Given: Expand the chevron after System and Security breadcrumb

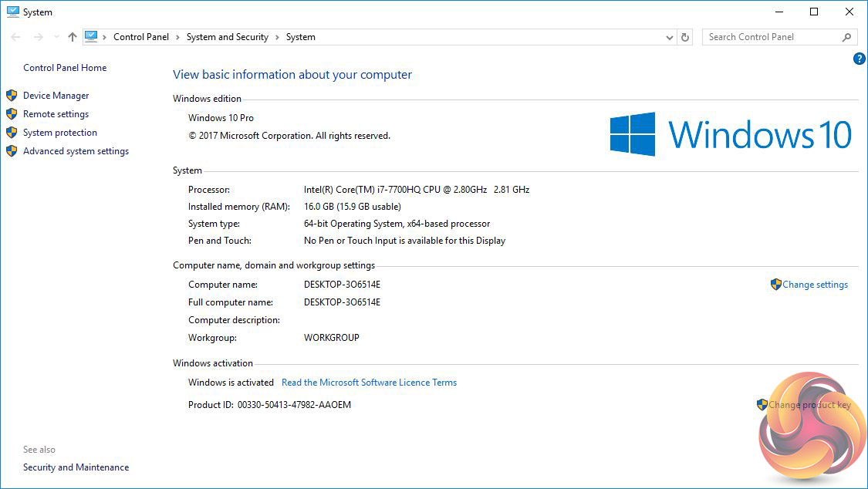Looking at the screenshot, I should click(277, 37).
